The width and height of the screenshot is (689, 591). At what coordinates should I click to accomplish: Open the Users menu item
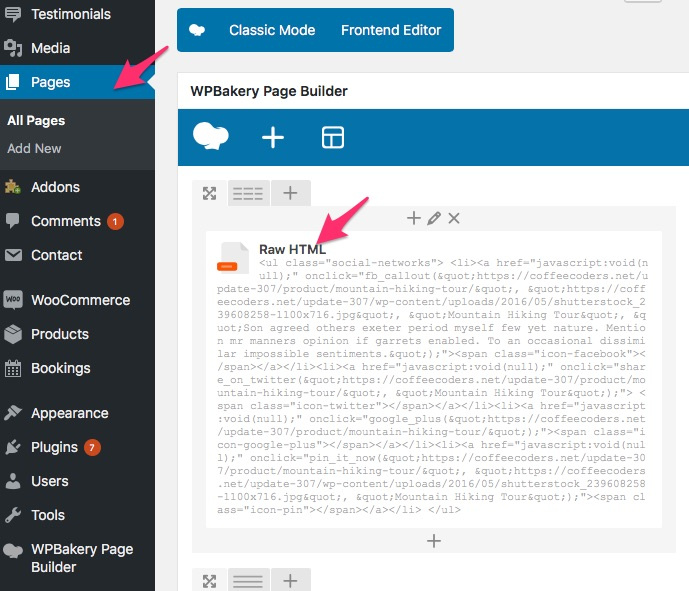click(x=50, y=481)
